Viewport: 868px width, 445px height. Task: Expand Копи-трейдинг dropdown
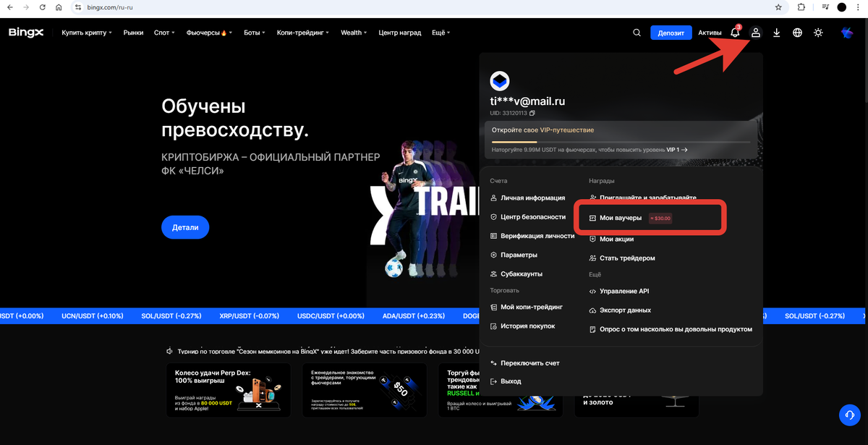303,33
